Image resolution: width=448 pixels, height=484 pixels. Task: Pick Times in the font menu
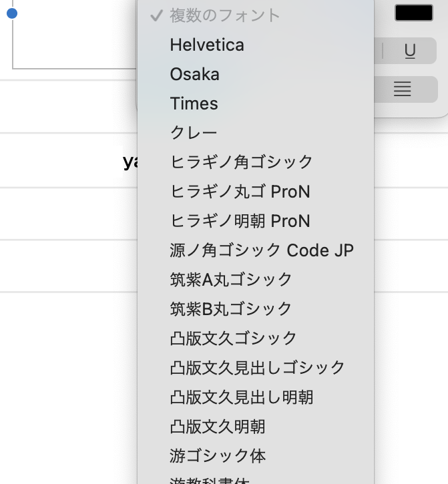point(194,103)
